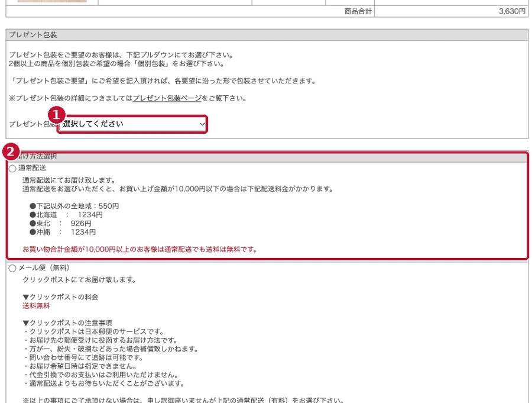The width and height of the screenshot is (532, 403).
Task: Click the 通常配送にてお届け致します line
Action: tap(69, 180)
